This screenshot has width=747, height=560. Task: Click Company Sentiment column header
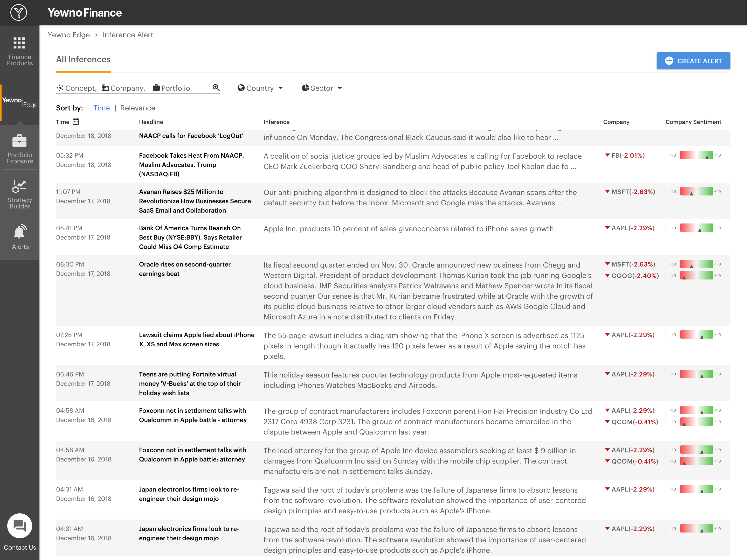[693, 122]
